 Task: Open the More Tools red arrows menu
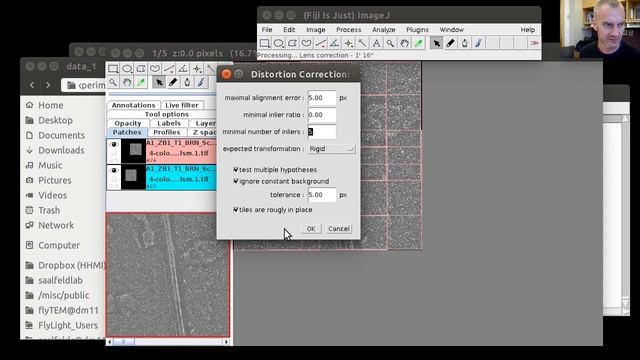click(534, 43)
